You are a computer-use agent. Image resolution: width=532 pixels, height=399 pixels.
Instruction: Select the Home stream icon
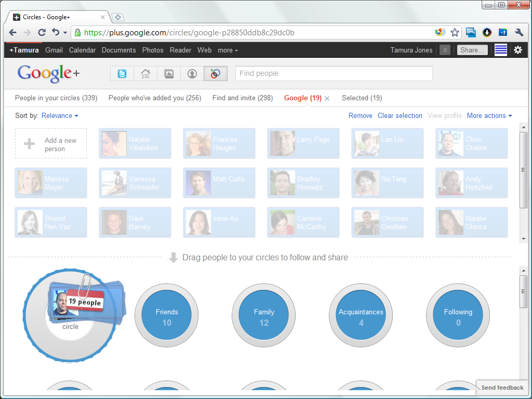145,73
